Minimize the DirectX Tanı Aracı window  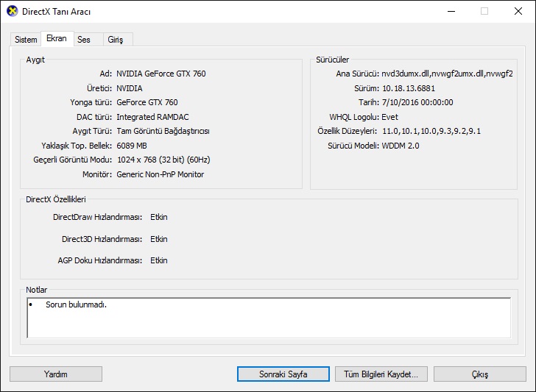451,11
